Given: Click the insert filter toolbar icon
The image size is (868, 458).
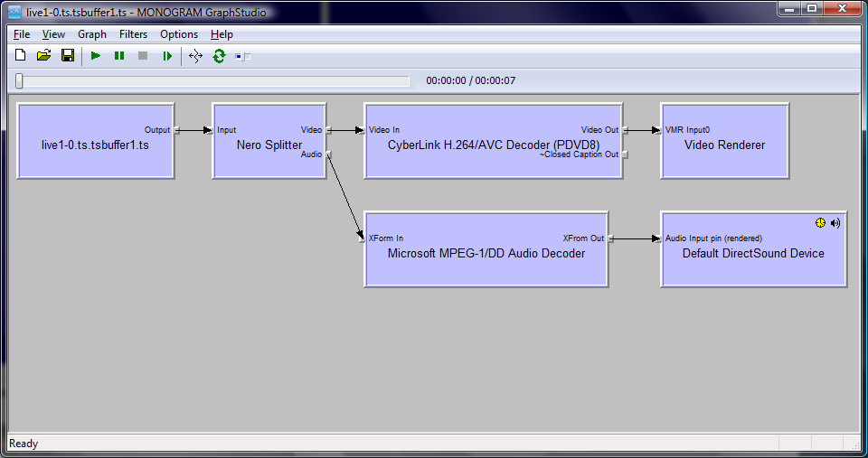Looking at the screenshot, I should point(195,56).
